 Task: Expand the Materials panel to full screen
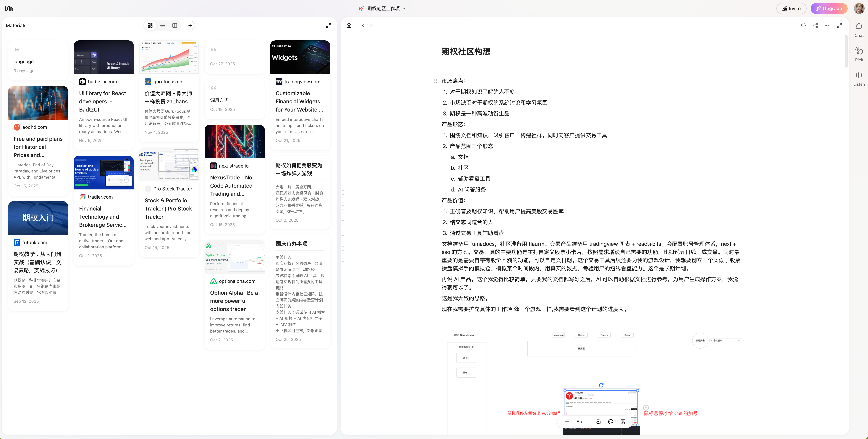click(328, 26)
